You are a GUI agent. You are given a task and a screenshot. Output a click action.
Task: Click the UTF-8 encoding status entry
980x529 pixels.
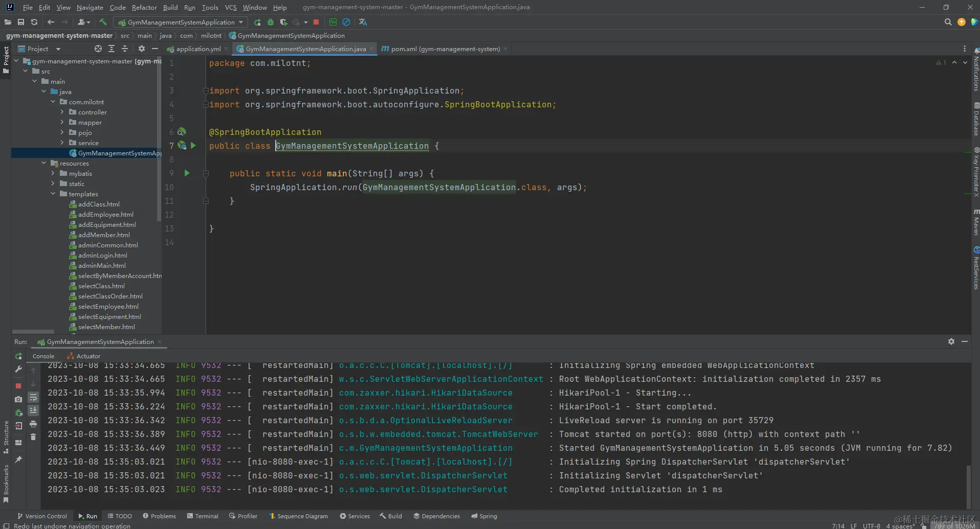pyautogui.click(x=872, y=526)
